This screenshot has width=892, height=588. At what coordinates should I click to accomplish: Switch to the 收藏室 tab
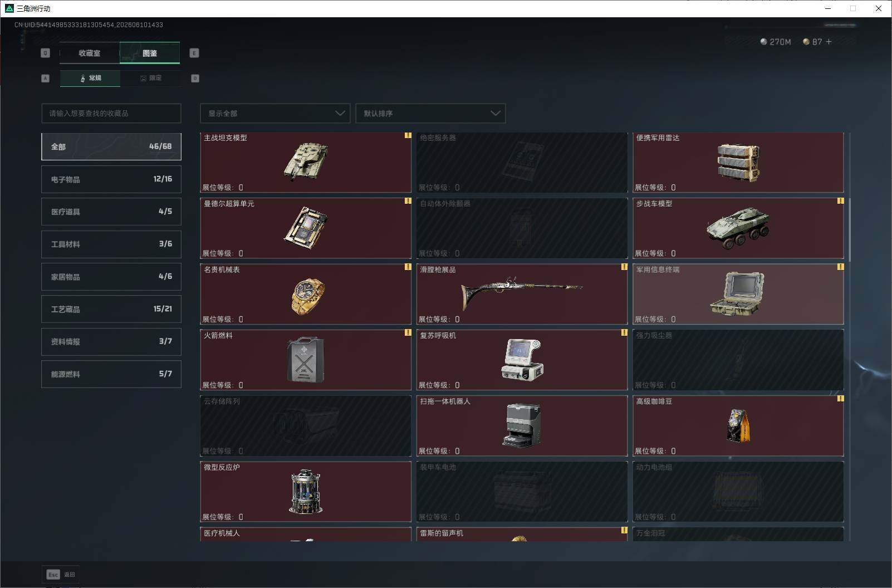pyautogui.click(x=90, y=53)
